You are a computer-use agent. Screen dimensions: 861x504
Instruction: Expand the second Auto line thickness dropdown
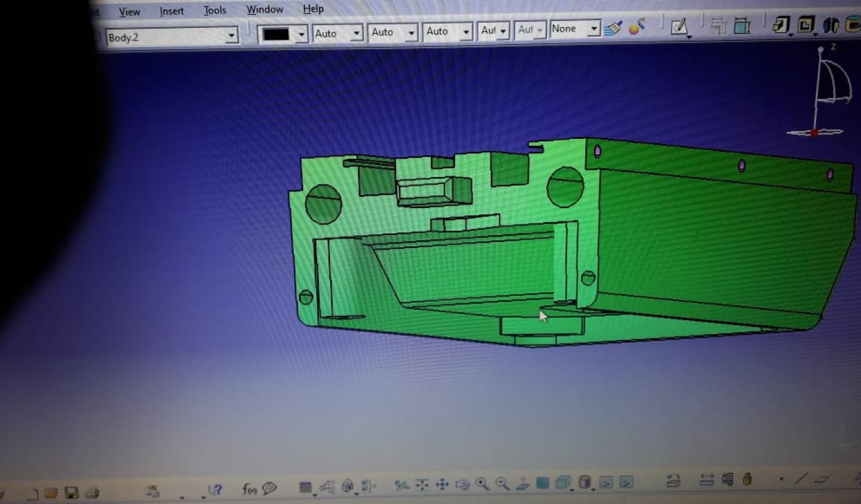click(x=411, y=33)
